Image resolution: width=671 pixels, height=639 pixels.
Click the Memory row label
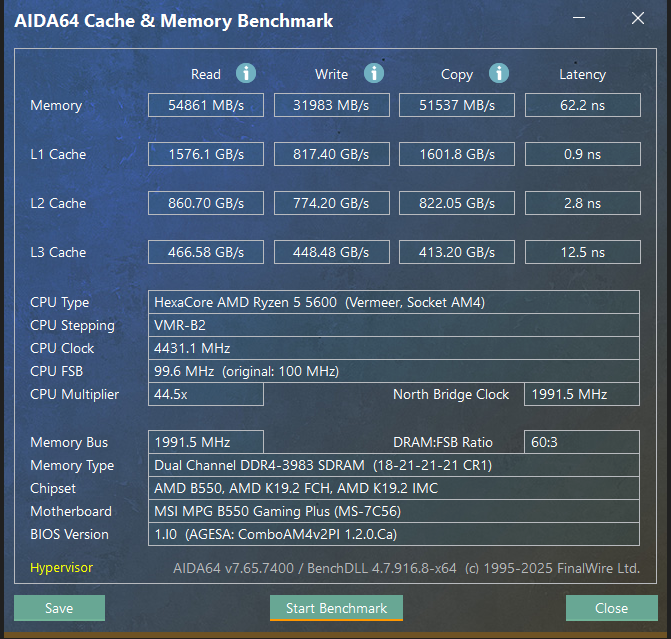click(x=56, y=105)
